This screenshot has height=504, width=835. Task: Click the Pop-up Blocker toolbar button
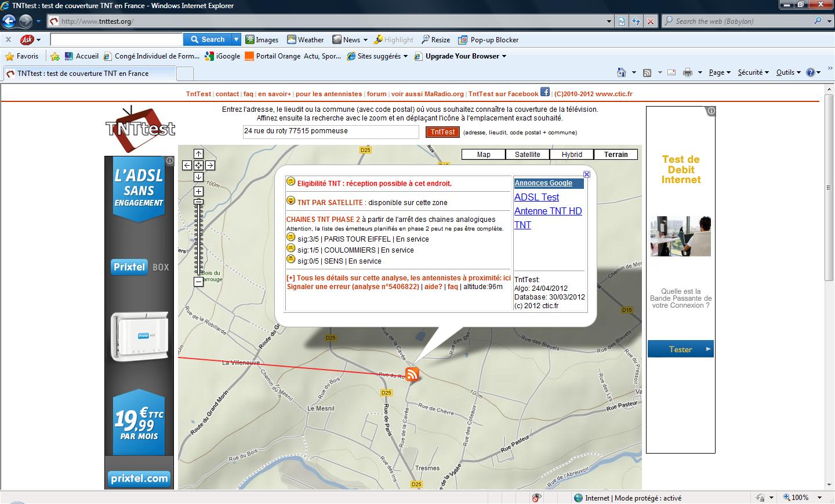point(488,40)
